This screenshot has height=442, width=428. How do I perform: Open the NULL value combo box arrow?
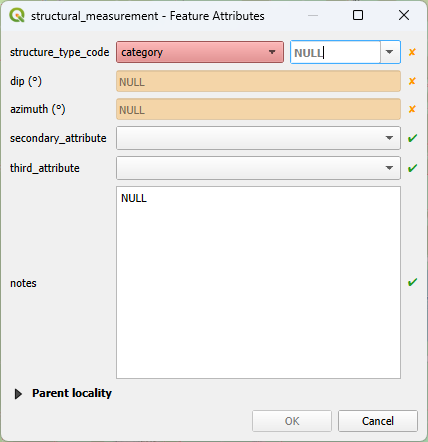tap(390, 52)
